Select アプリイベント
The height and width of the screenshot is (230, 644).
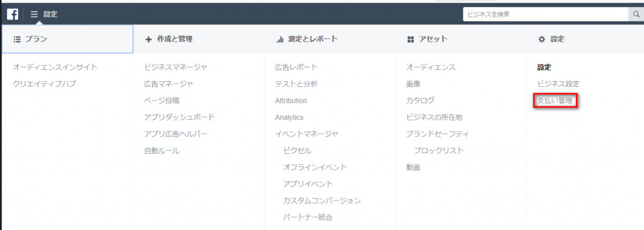coord(308,184)
